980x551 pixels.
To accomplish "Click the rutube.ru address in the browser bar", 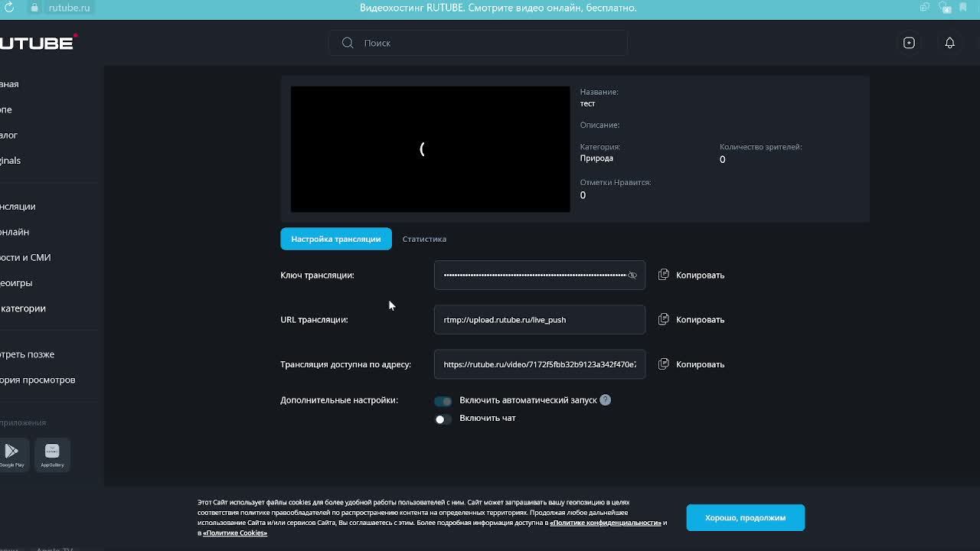I will 69,8.
